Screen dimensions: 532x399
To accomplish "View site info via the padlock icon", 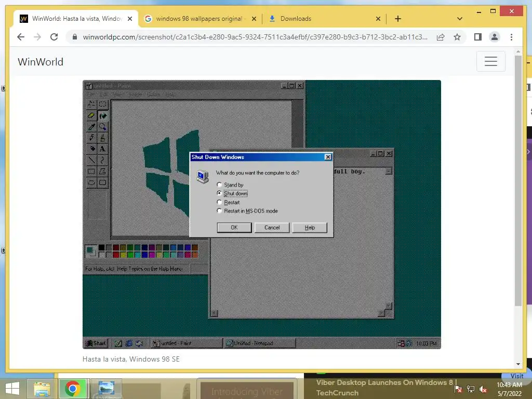I will point(75,37).
